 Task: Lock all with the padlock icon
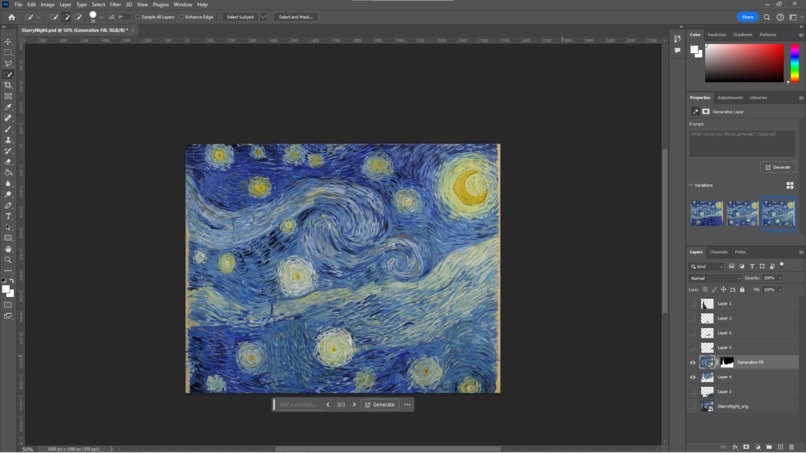pos(742,289)
